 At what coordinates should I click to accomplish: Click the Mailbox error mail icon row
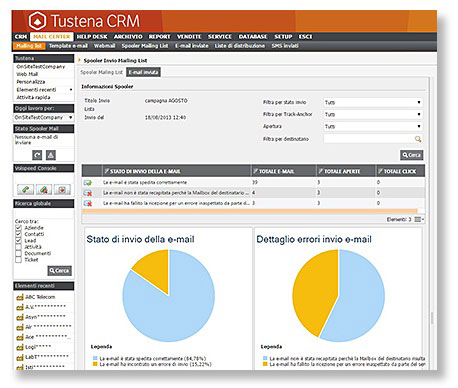point(88,193)
